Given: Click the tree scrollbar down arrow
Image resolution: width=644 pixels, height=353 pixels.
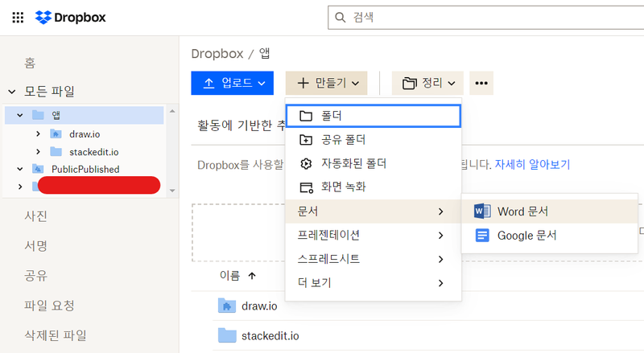Looking at the screenshot, I should click(172, 191).
